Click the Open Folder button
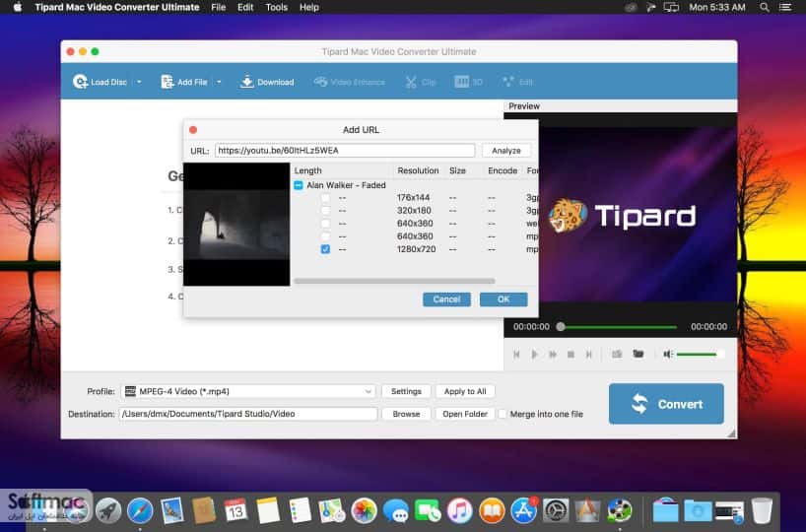 click(465, 414)
